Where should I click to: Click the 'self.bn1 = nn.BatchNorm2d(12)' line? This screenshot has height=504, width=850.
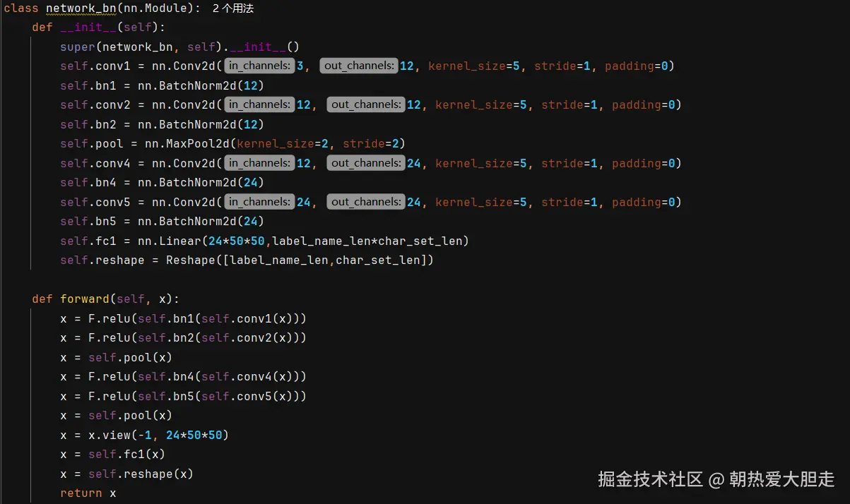(x=163, y=86)
